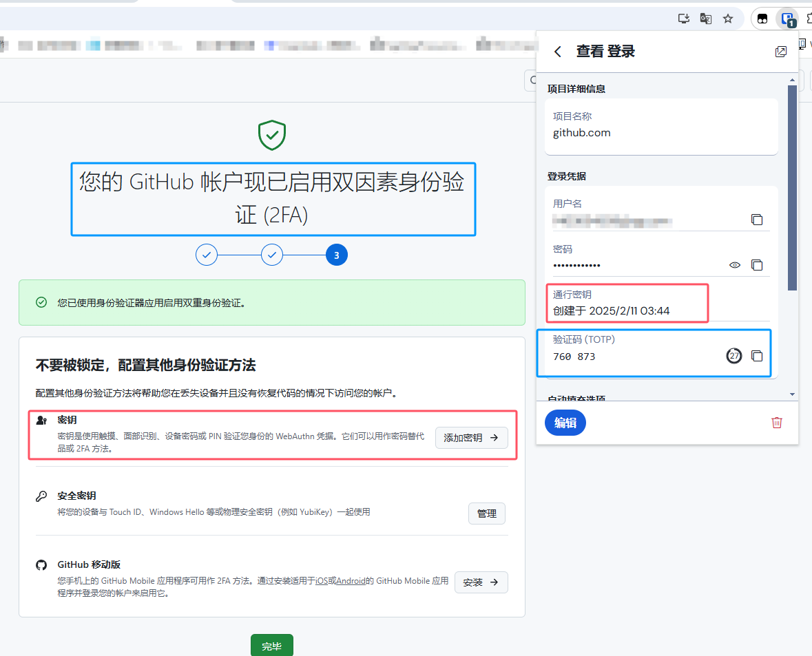Click 管理 button for security keys
The height and width of the screenshot is (656, 812).
(486, 514)
